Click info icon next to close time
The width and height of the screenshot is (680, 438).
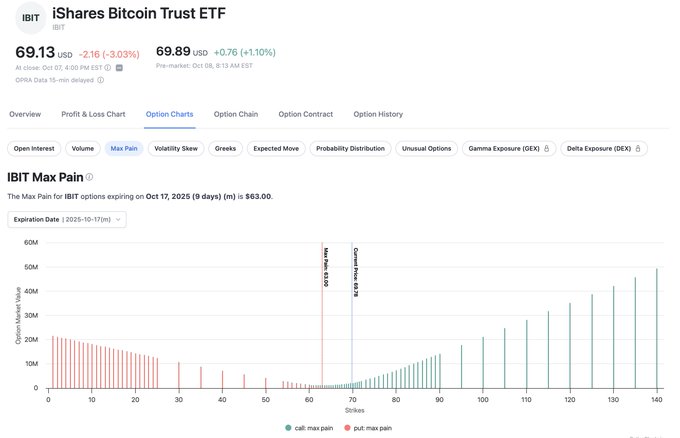click(x=108, y=68)
